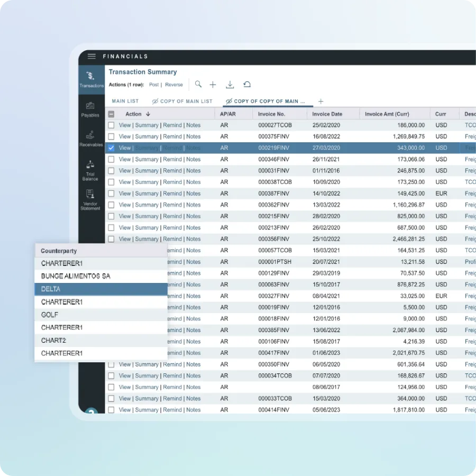
Task: Switch to the Copy of Main List tab
Action: [182, 101]
